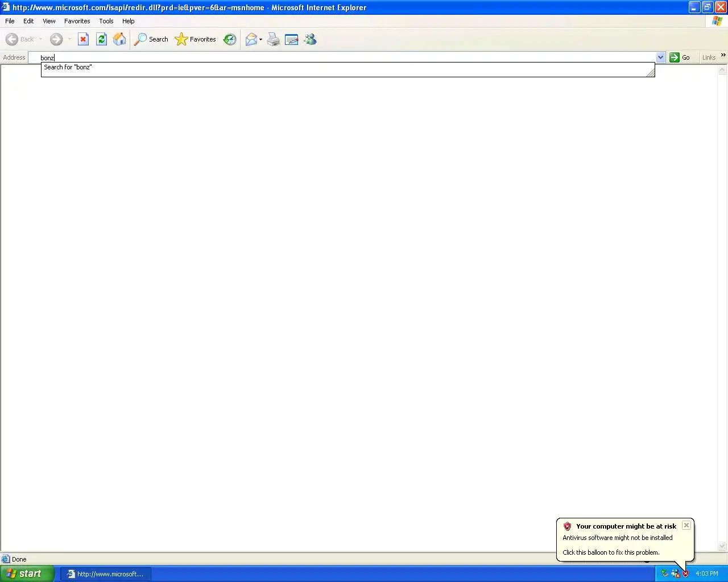Viewport: 728px width, 582px height.
Task: Click the Windows flag throbber icon
Action: coord(717,21)
